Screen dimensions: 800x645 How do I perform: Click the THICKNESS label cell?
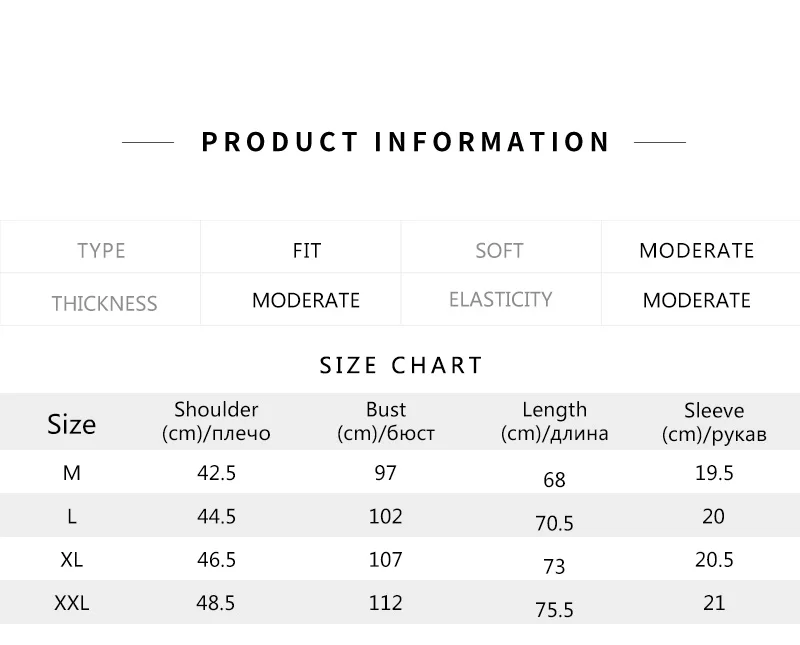104,303
